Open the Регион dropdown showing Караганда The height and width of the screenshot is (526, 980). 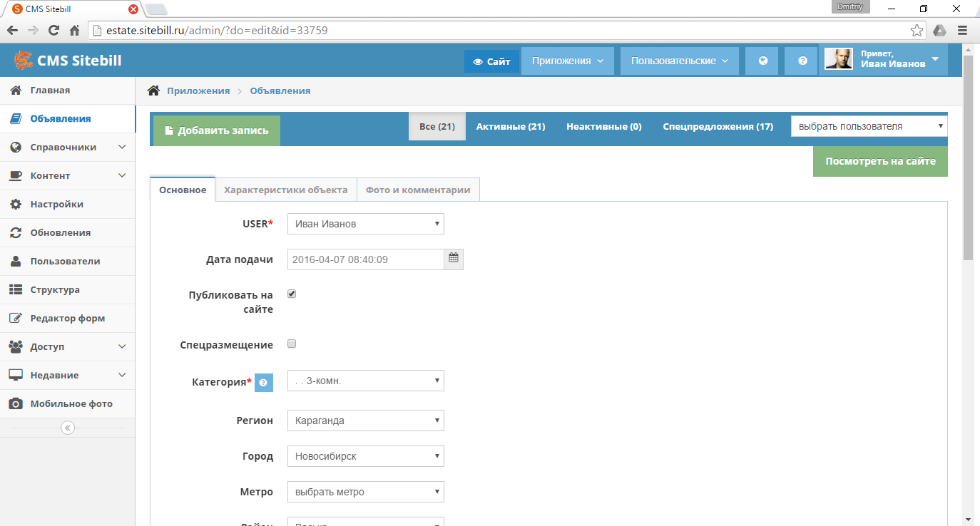point(366,421)
